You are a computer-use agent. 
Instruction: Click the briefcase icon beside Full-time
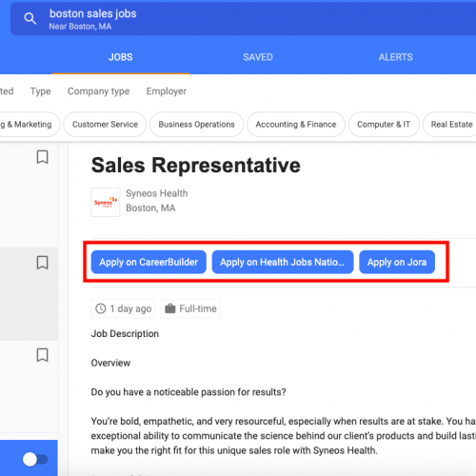pyautogui.click(x=170, y=308)
